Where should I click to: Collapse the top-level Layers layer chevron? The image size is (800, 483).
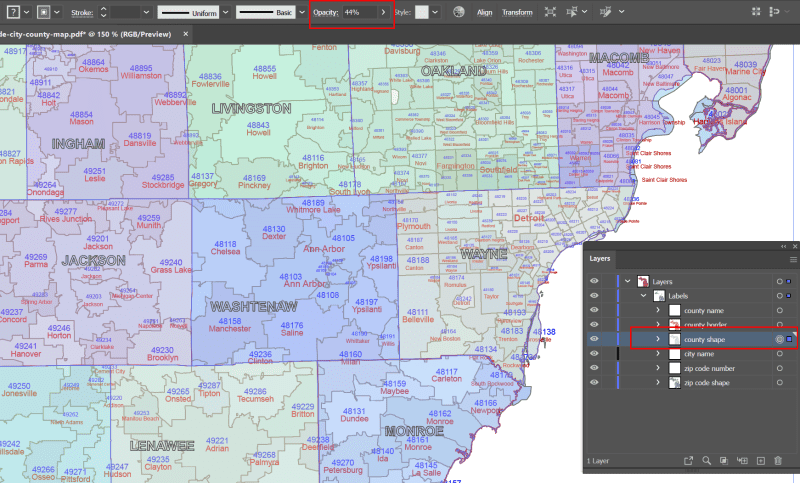[x=628, y=281]
